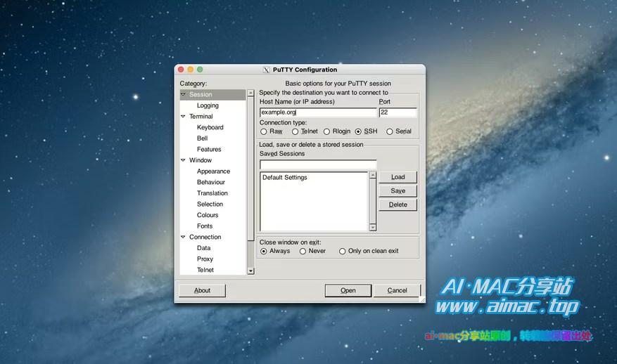The width and height of the screenshot is (617, 364).
Task: Click the X11 icon in the title bar
Action: click(x=267, y=70)
